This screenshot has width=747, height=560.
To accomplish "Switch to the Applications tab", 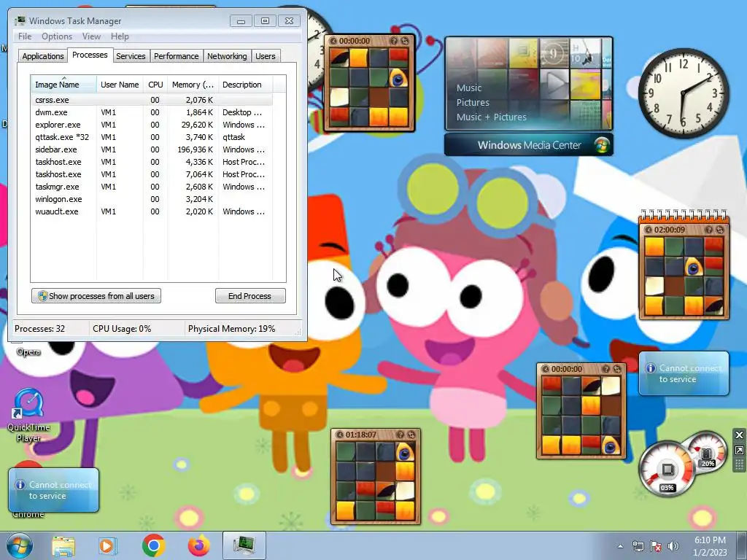I will (x=43, y=56).
